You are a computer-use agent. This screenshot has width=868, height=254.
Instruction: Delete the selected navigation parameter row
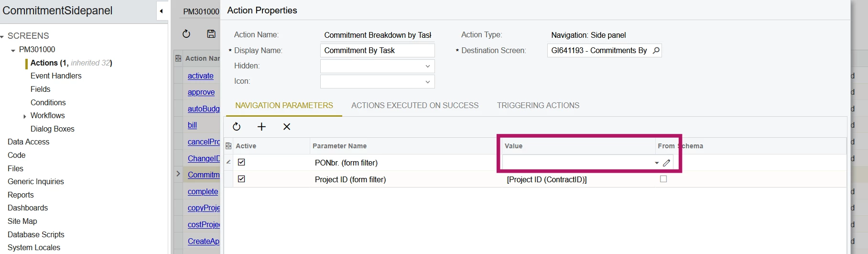287,127
